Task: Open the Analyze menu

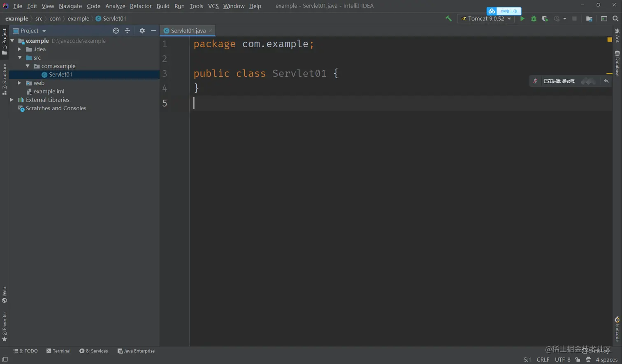Action: coord(115,6)
